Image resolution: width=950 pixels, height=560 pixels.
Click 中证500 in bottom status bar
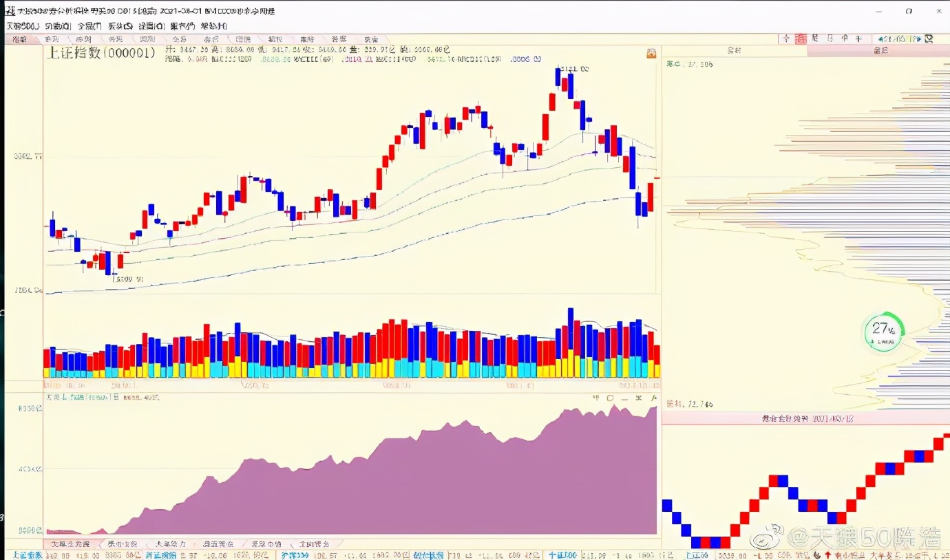pyautogui.click(x=562, y=555)
